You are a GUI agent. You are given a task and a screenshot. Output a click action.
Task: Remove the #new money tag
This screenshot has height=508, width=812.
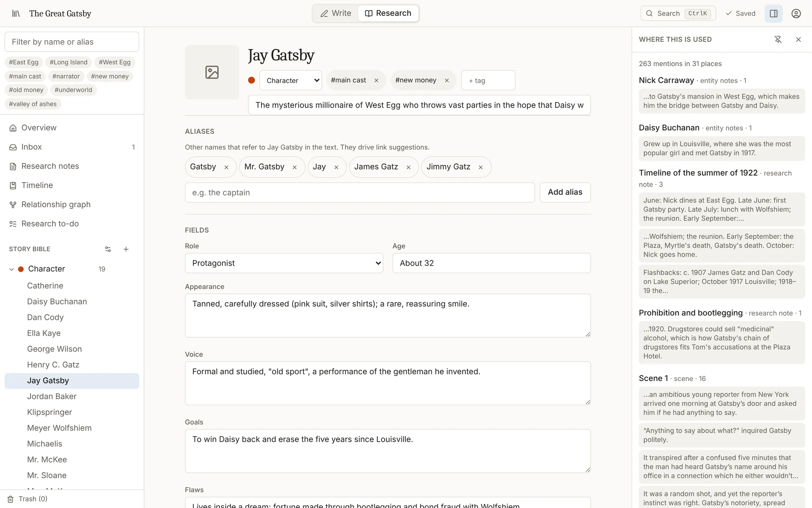(x=447, y=80)
